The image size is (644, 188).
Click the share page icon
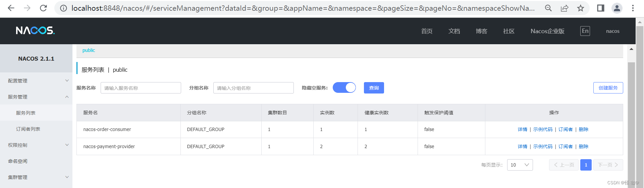(x=565, y=8)
